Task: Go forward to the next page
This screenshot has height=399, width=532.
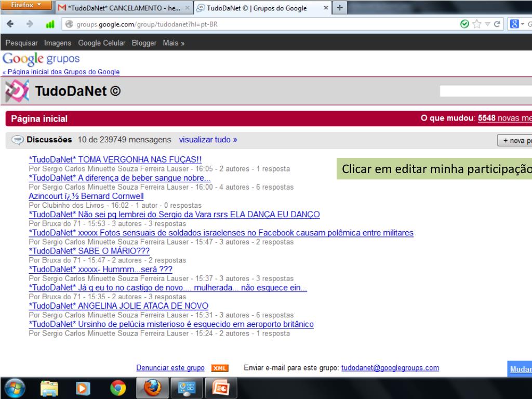Action: (30, 24)
